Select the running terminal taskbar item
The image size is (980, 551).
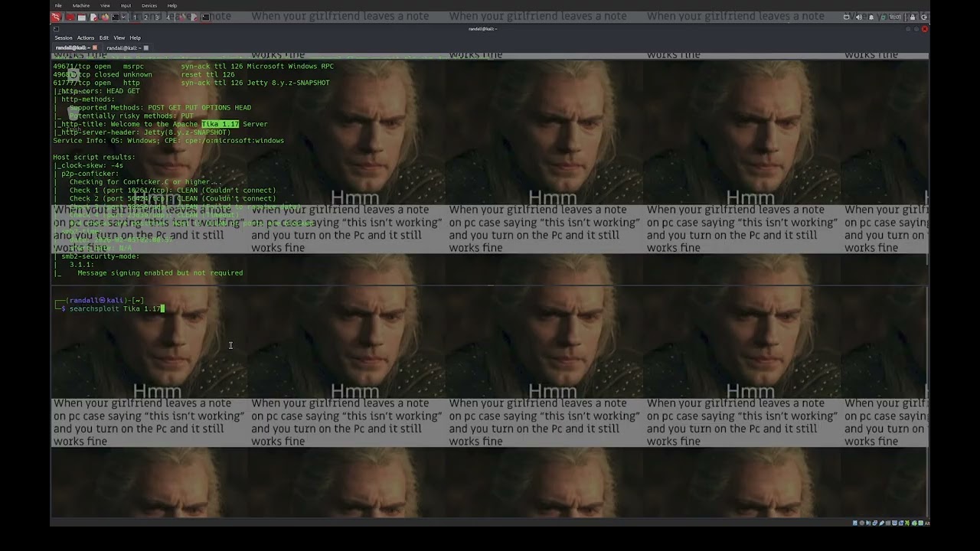205,17
